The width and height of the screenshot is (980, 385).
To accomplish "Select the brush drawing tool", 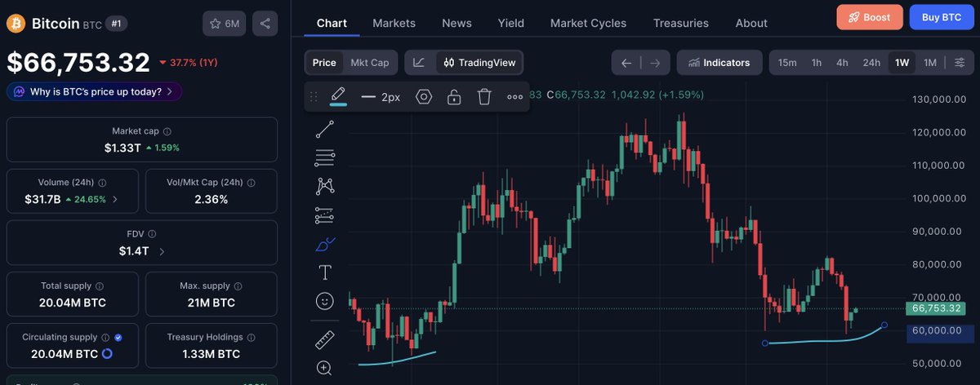I will [324, 244].
